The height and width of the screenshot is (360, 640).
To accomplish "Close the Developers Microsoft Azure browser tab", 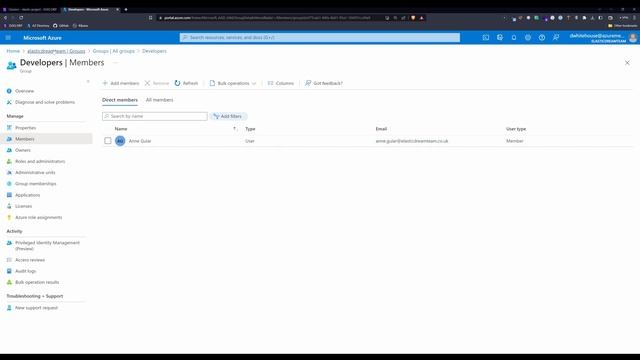I will point(118,9).
